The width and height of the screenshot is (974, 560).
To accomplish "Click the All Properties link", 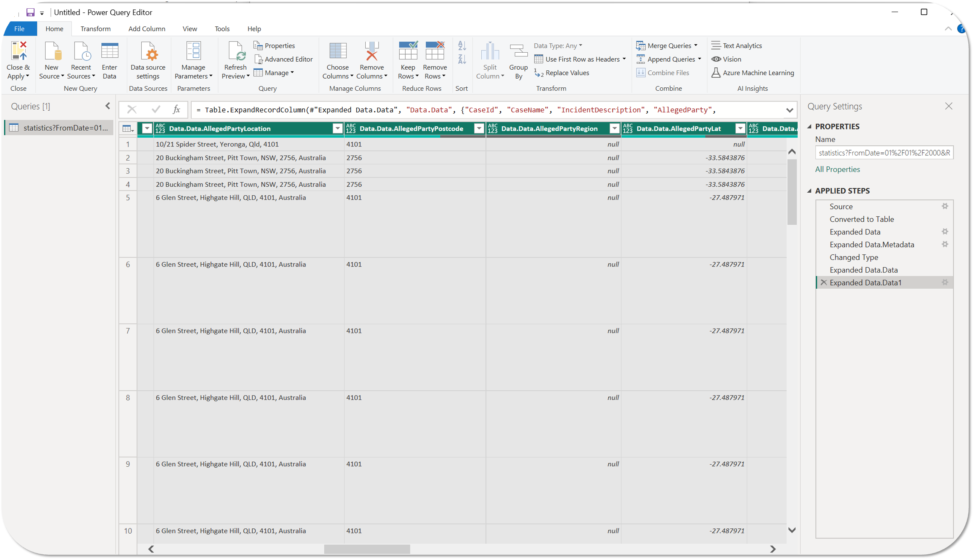I will 837,169.
